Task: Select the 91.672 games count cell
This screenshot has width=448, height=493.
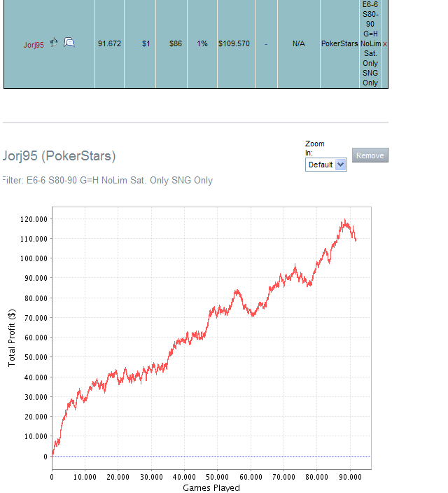Action: (109, 43)
